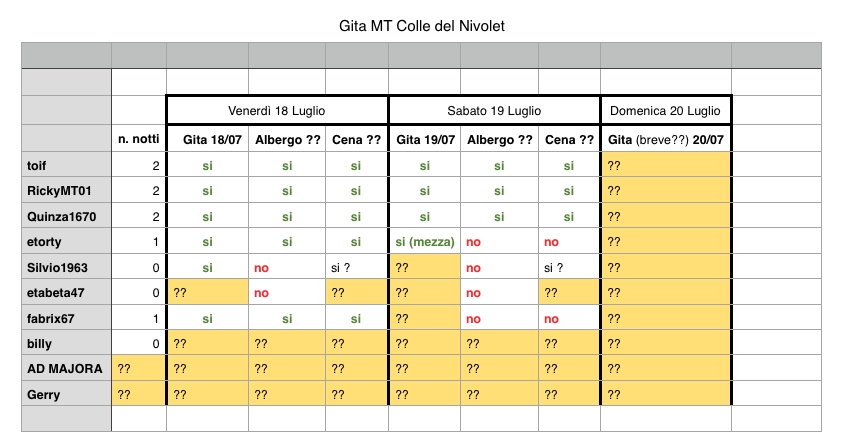Select the 'RickyMT01' name cell

pos(67,190)
